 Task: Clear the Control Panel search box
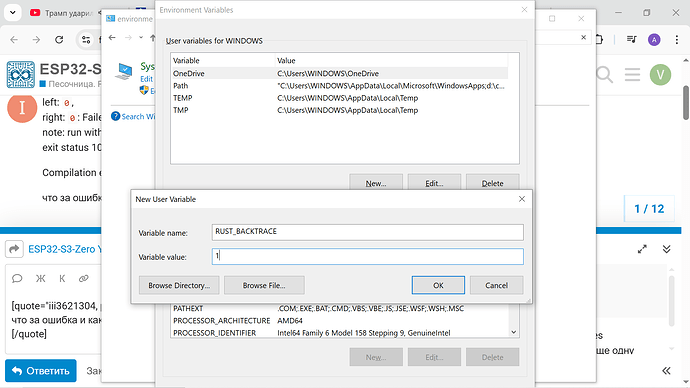[584, 37]
